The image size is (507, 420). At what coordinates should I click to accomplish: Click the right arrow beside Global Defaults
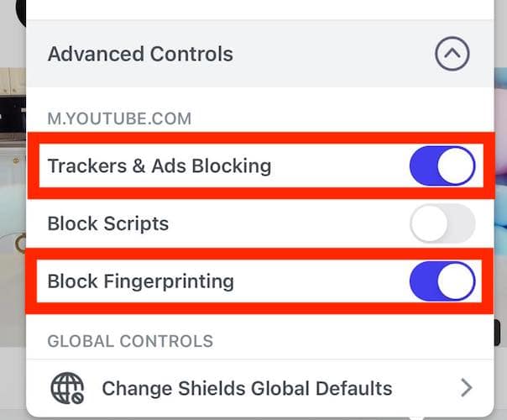[467, 388]
